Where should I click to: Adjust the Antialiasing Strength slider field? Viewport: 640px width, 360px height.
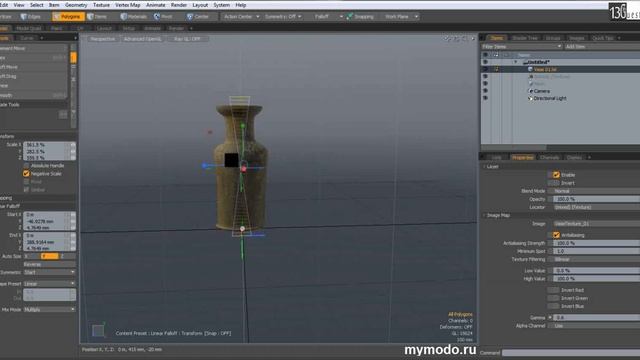[x=596, y=243]
